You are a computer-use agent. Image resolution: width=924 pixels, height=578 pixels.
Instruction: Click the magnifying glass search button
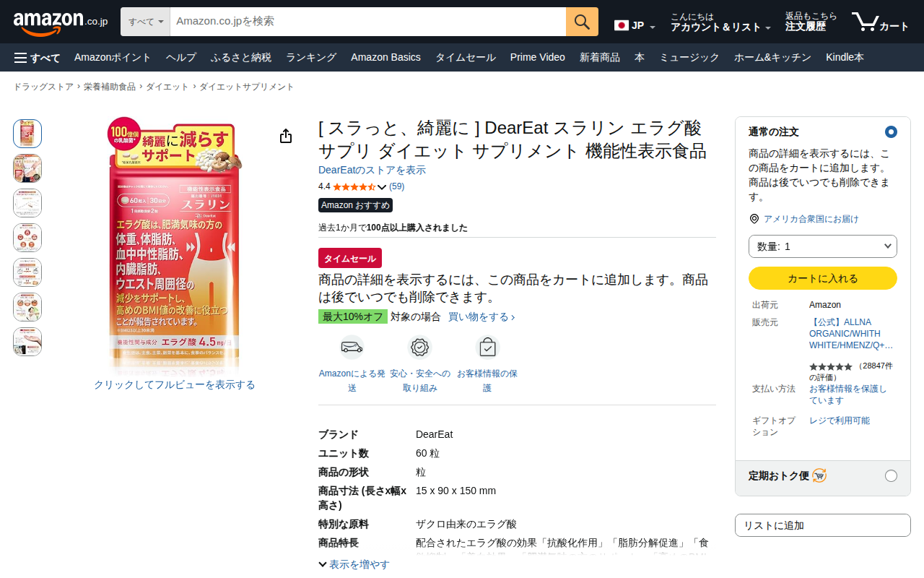[582, 22]
